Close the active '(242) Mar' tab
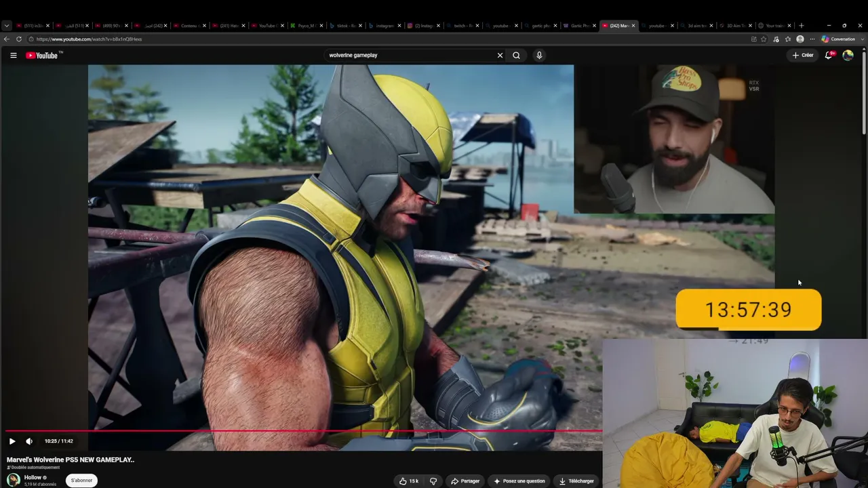Viewport: 868px width, 488px height. coord(633,26)
